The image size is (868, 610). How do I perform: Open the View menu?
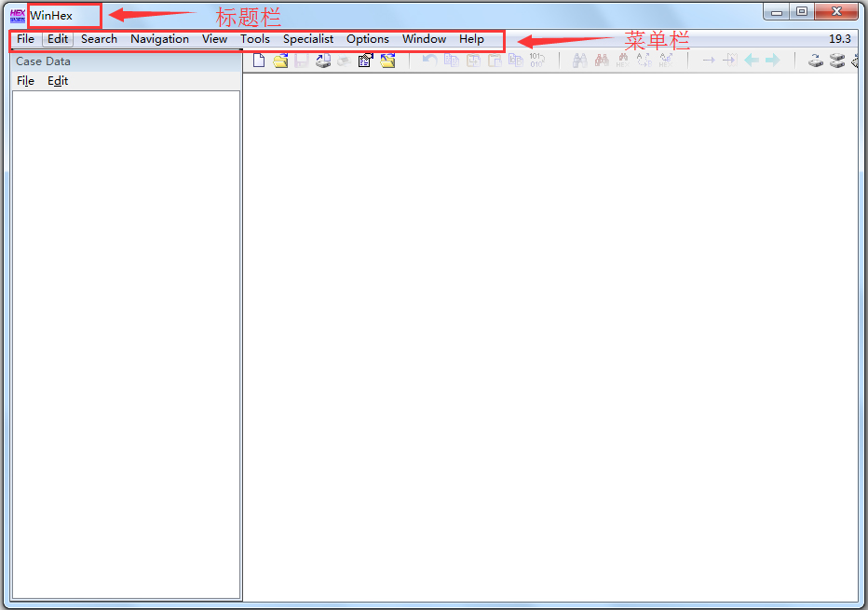(x=214, y=39)
